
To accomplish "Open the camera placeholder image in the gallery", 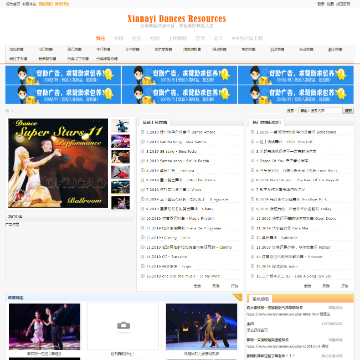I will click(x=123, y=326).
